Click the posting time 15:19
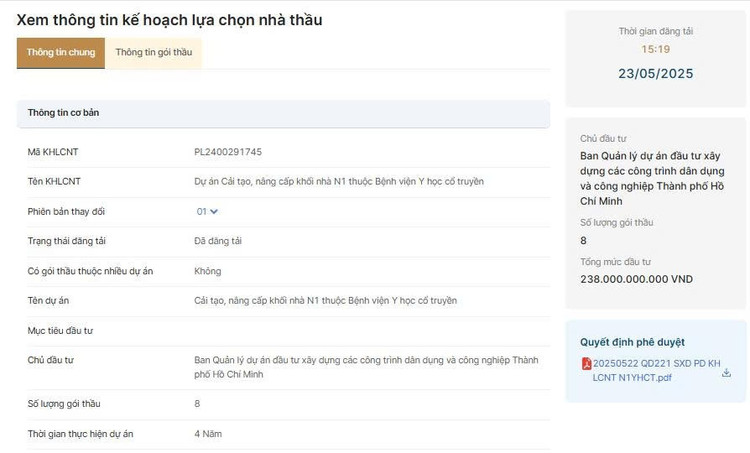The image size is (750, 453). click(x=655, y=49)
